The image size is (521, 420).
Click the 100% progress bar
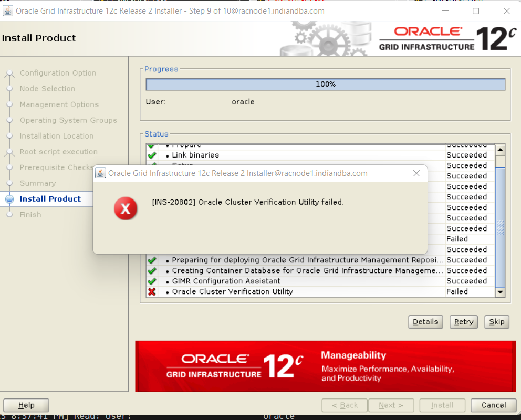coord(325,85)
